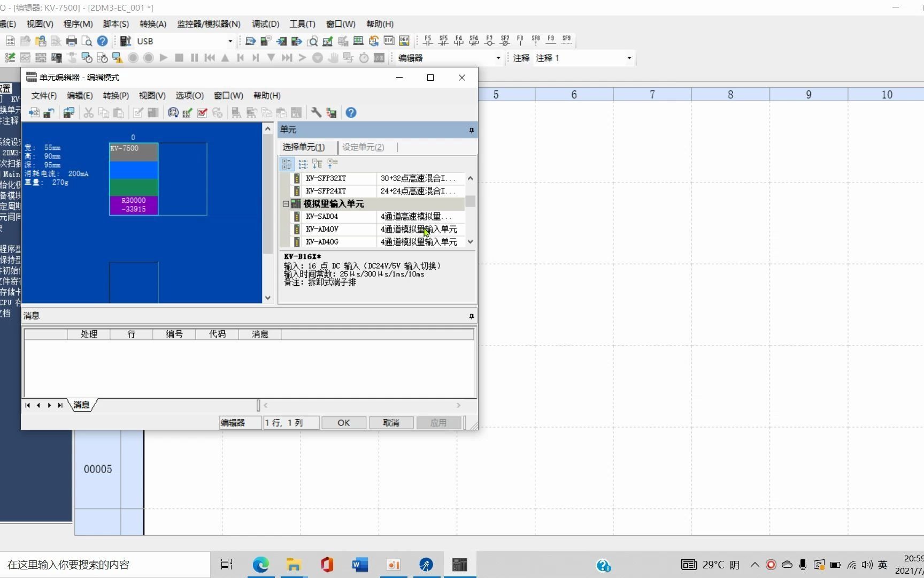This screenshot has width=924, height=578.
Task: Open 脚本(S) menu in main window
Action: pos(115,24)
